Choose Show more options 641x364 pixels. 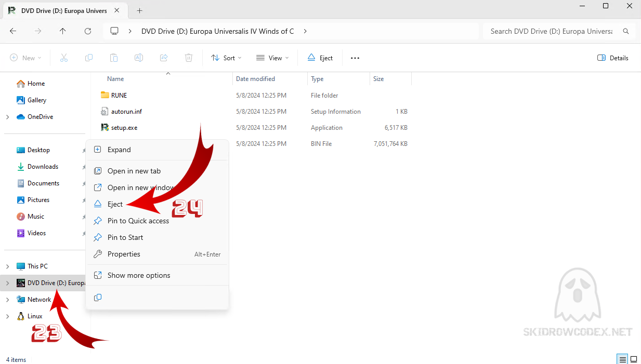coord(157,275)
